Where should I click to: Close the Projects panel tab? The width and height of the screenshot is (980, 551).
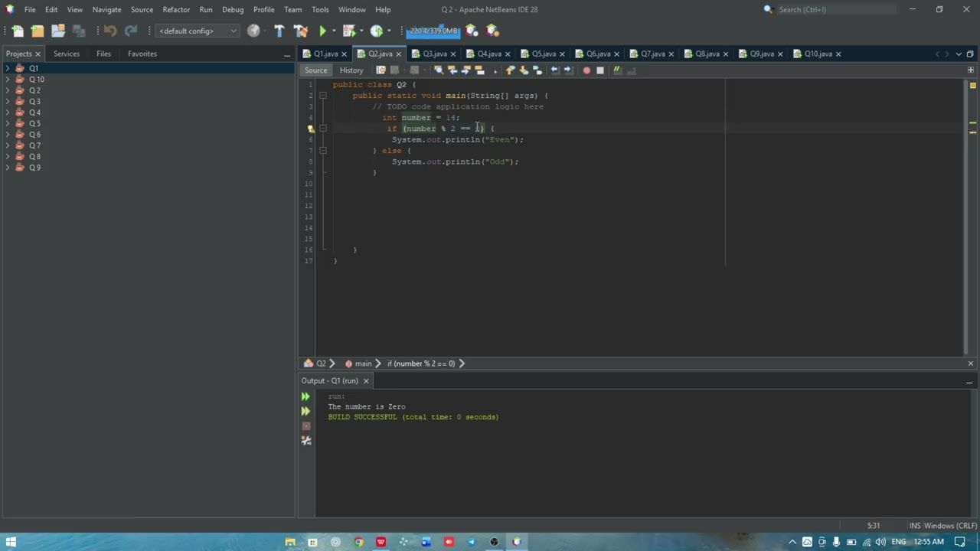coord(37,54)
